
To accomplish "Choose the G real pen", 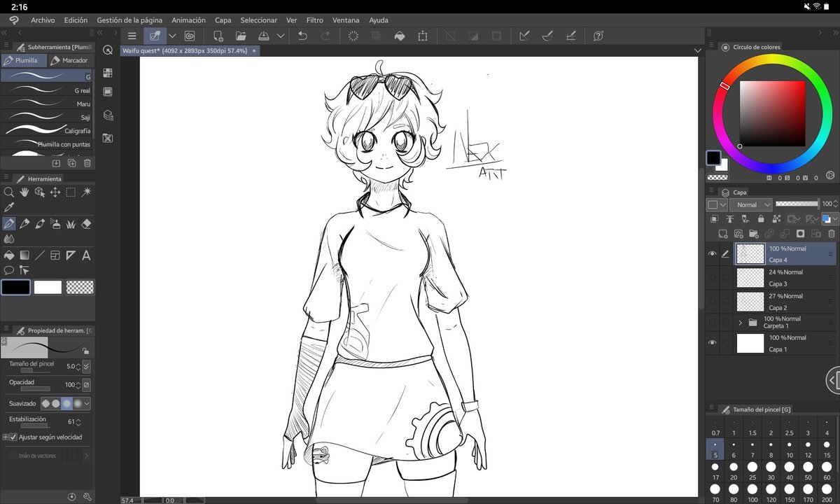I will [47, 90].
